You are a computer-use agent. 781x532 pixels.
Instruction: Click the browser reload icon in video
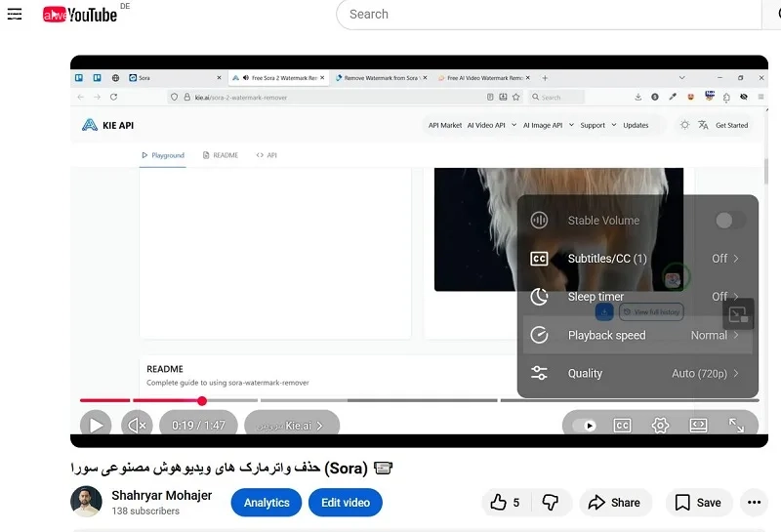pyautogui.click(x=113, y=98)
